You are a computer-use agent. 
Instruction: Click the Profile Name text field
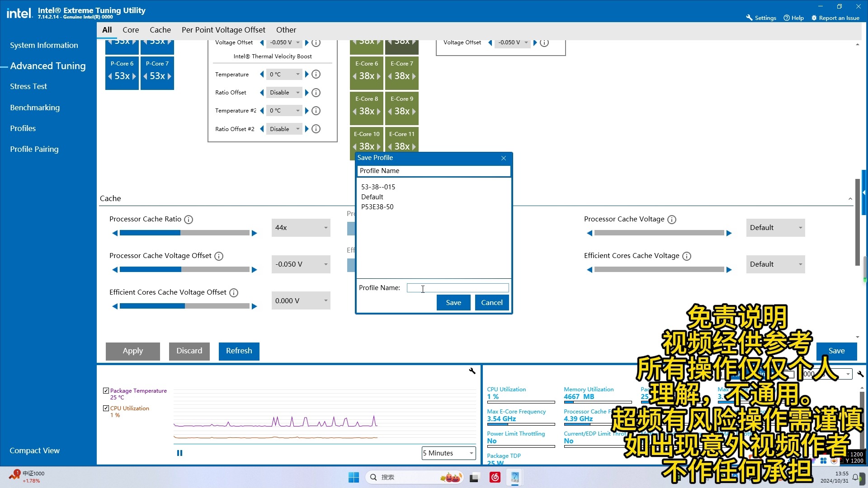point(458,288)
